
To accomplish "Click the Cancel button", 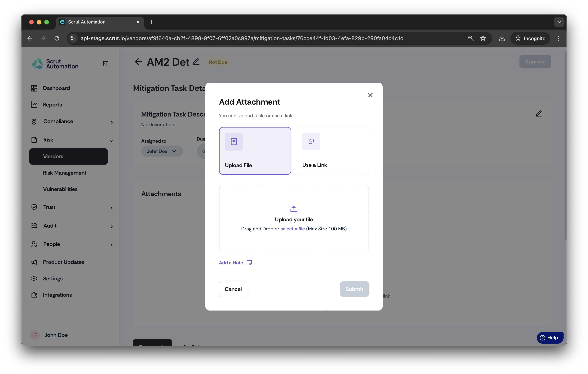I will pos(233,289).
